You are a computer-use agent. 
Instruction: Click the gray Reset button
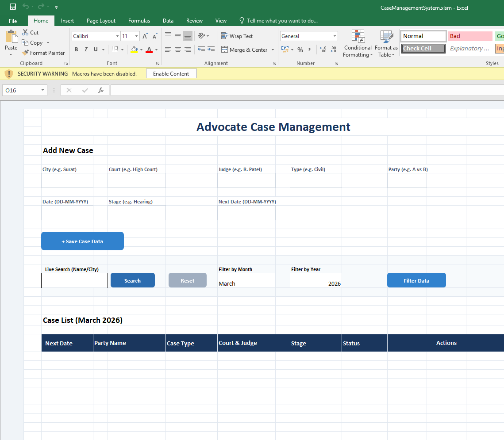(x=187, y=280)
